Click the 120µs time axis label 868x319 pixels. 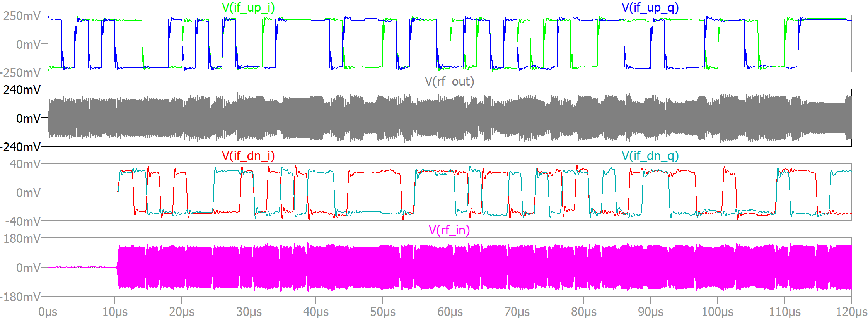tap(851, 312)
